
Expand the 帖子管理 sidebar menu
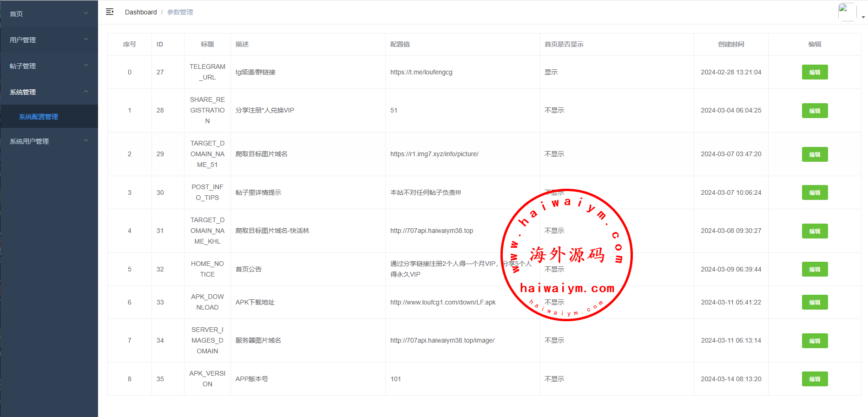point(49,66)
